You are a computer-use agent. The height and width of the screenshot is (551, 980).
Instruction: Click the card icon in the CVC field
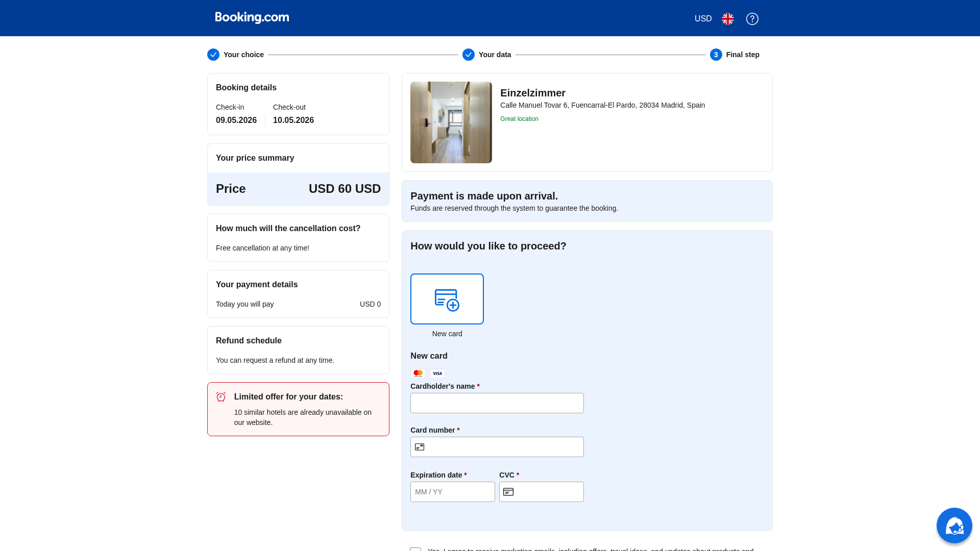[x=508, y=491]
